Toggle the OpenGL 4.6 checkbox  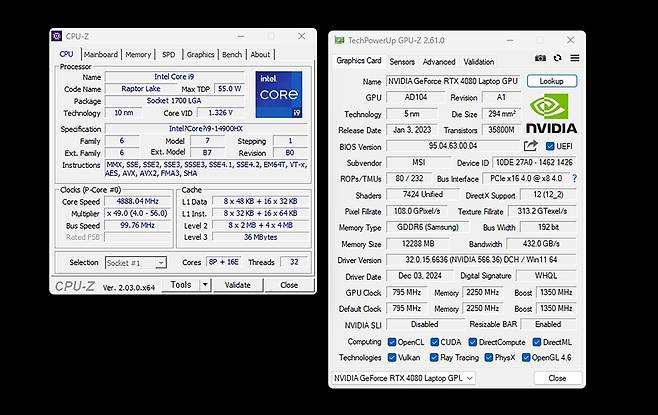click(526, 358)
